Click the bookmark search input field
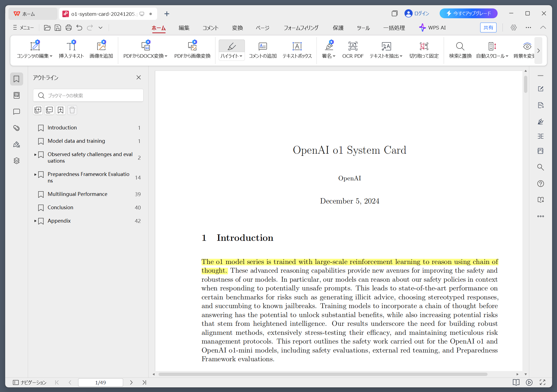The height and width of the screenshot is (392, 557). tap(93, 96)
